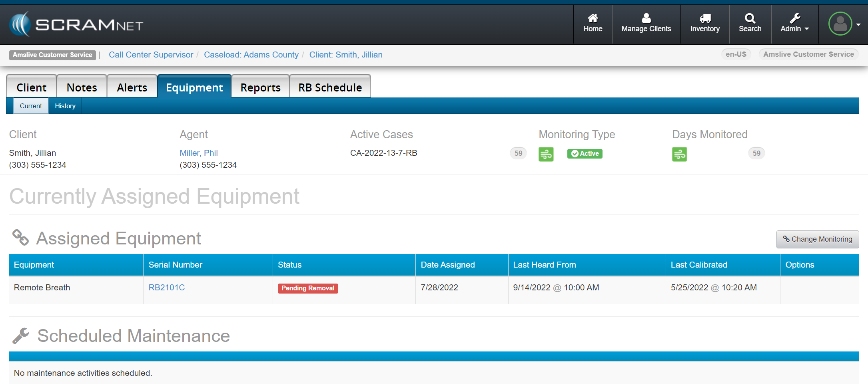
Task: Open agent Miller, Phil link
Action: click(x=198, y=153)
